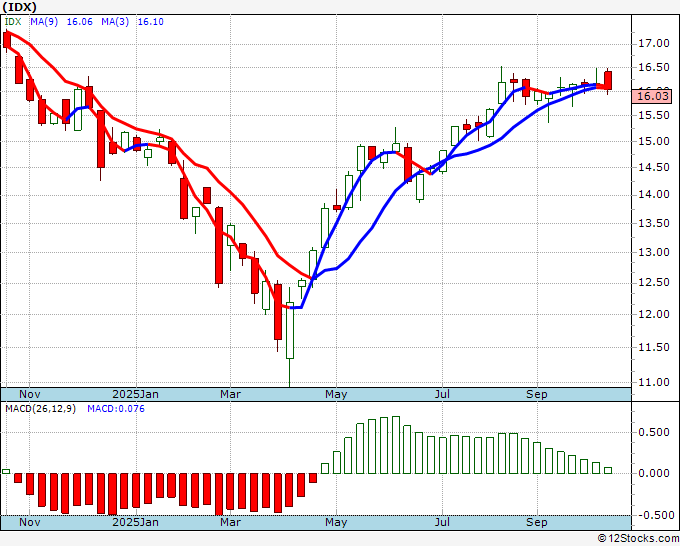Click the 12.00 price axis label
This screenshot has height=546, width=680.
point(654,314)
